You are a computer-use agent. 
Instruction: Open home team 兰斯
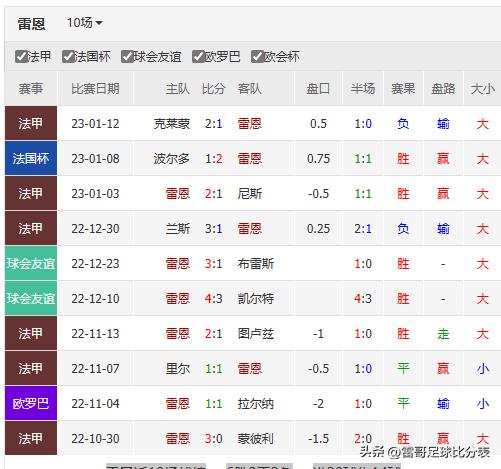tap(178, 229)
